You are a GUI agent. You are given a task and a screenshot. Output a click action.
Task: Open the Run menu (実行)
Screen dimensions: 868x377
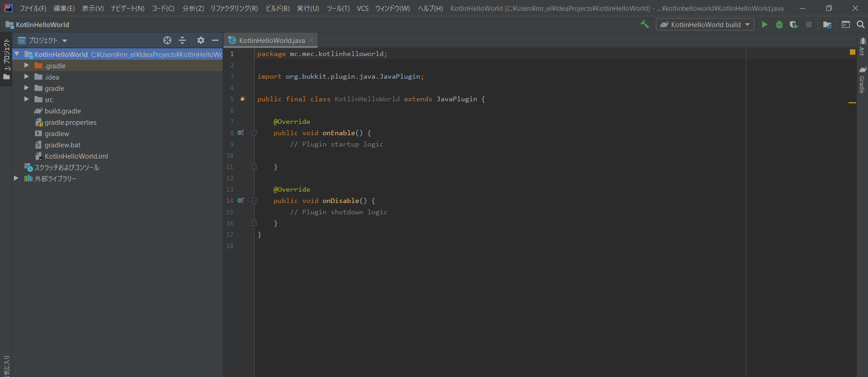[x=308, y=8]
